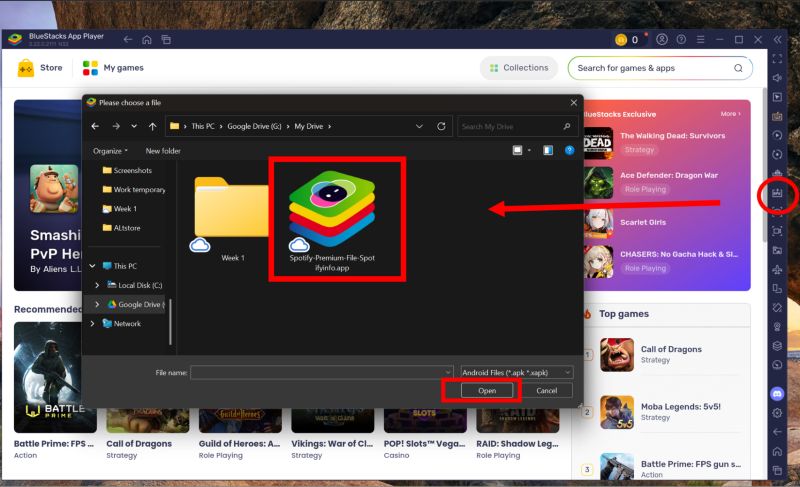The image size is (800, 487).
Task: Click the forward arrow in file dialog
Action: [x=116, y=126]
